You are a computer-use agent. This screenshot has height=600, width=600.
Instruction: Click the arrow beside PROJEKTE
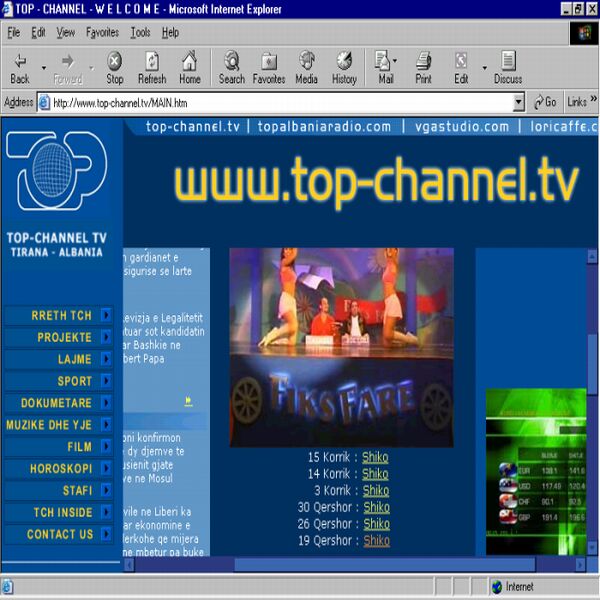106,337
